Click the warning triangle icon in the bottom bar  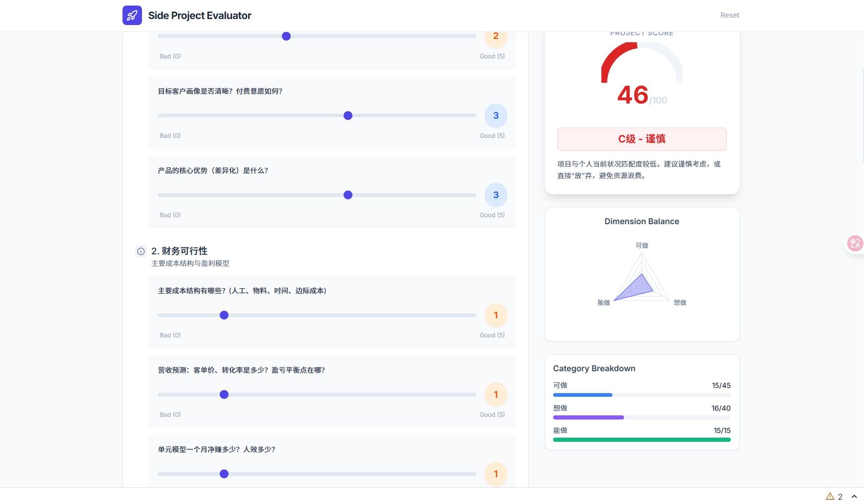[830, 497]
